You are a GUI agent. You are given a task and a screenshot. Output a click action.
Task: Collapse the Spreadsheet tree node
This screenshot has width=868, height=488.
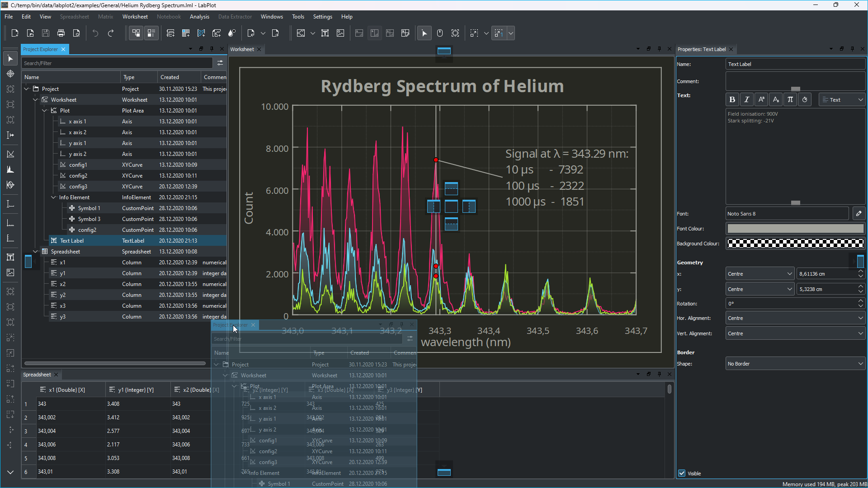click(35, 252)
